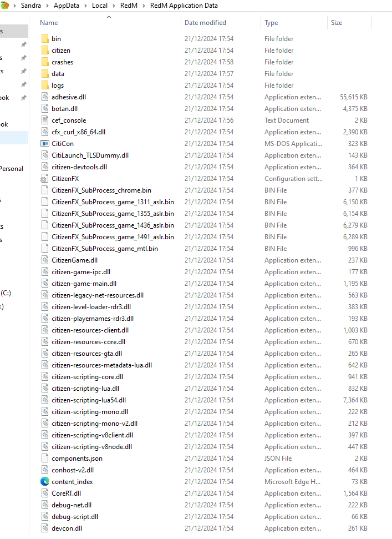The height and width of the screenshot is (539, 392).
Task: Click the logs folder icon
Action: [45, 85]
